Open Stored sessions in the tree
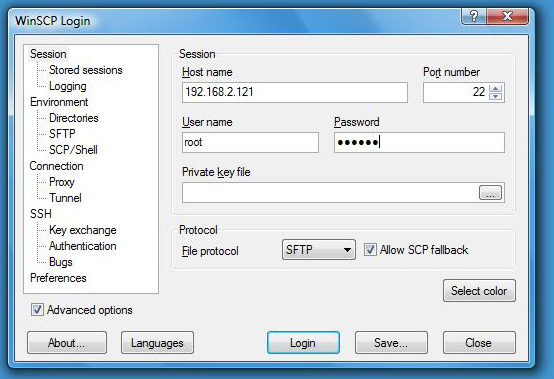 click(x=86, y=70)
